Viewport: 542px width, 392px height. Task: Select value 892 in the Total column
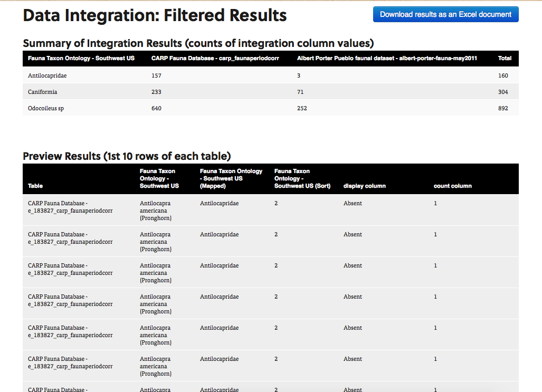pos(503,108)
